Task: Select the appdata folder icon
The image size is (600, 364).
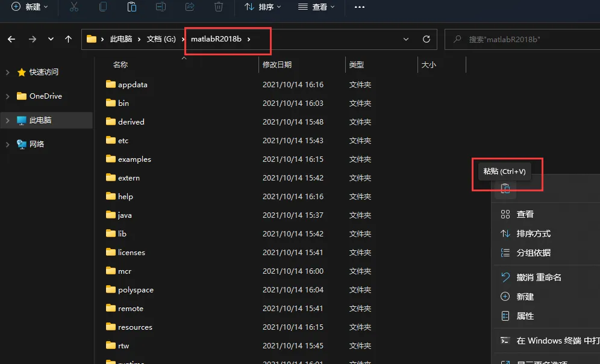Action: point(111,84)
